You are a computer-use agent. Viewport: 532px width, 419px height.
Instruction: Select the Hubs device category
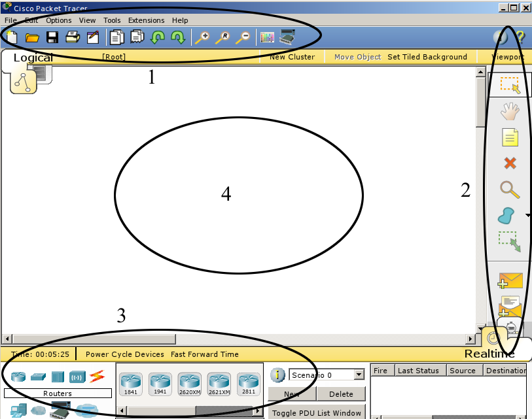point(58,377)
